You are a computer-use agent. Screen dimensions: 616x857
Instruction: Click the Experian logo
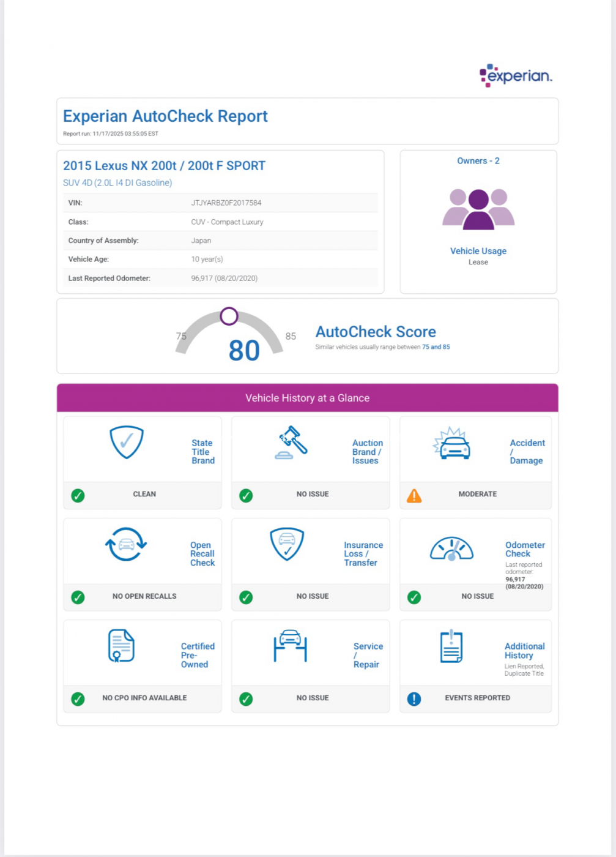coord(516,75)
